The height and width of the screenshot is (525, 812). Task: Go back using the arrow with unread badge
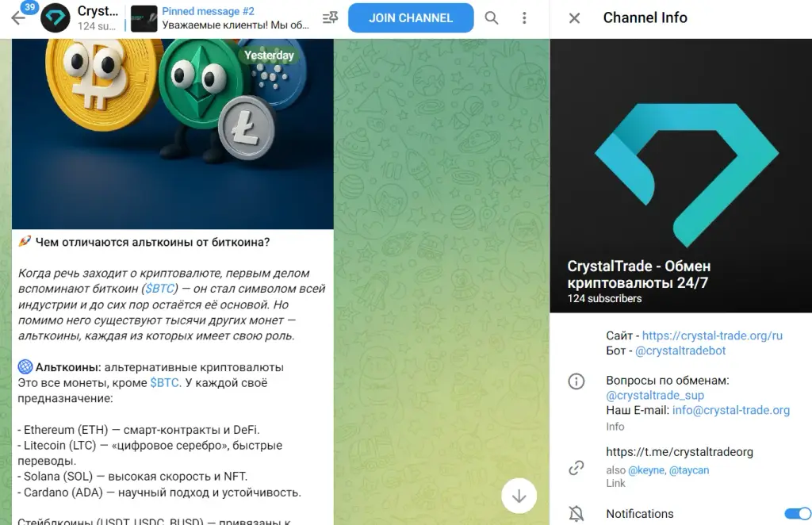[x=19, y=18]
